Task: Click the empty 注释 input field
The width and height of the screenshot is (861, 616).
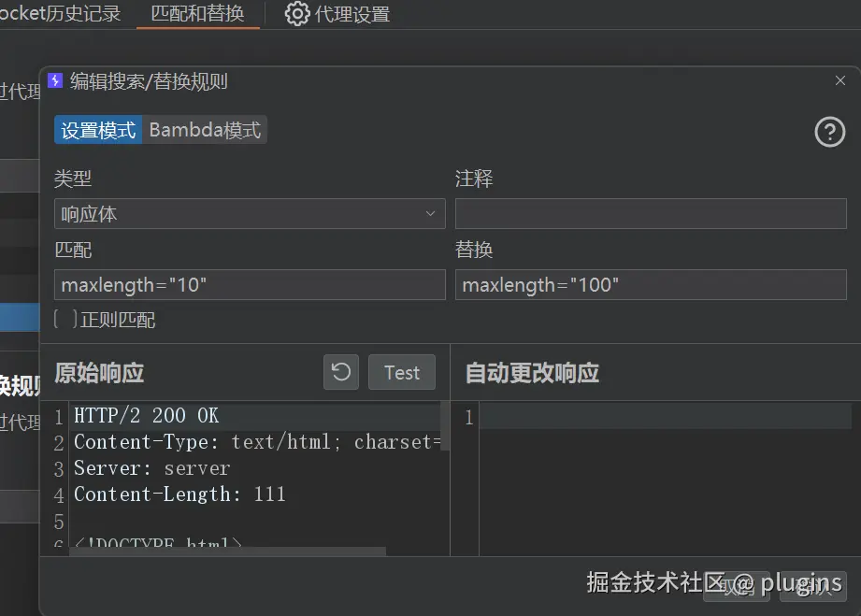Action: [x=650, y=213]
